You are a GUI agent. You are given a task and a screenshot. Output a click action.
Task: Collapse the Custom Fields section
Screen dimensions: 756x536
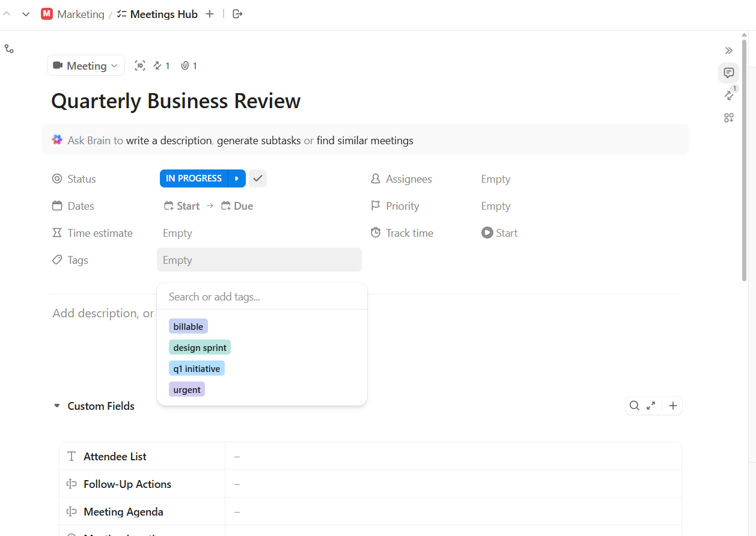[57, 406]
